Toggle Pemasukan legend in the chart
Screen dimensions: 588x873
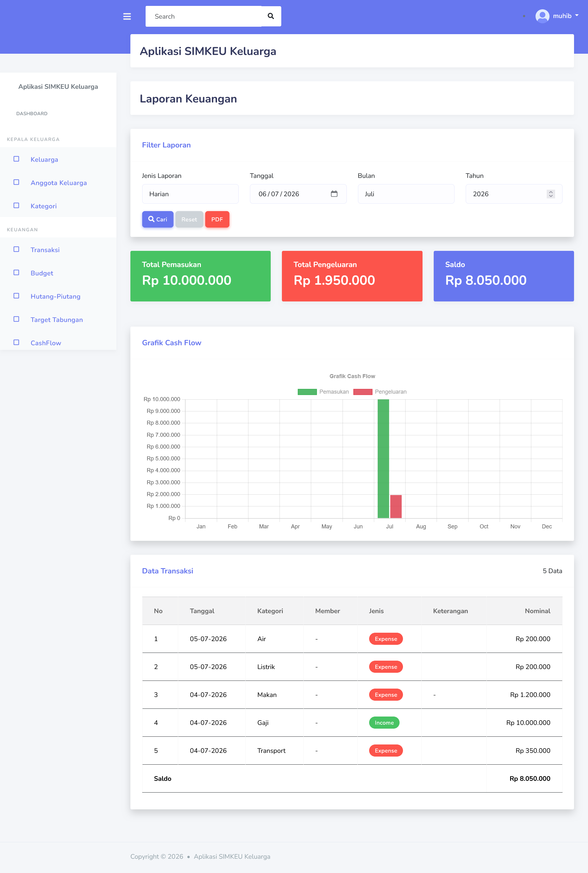[x=323, y=392]
